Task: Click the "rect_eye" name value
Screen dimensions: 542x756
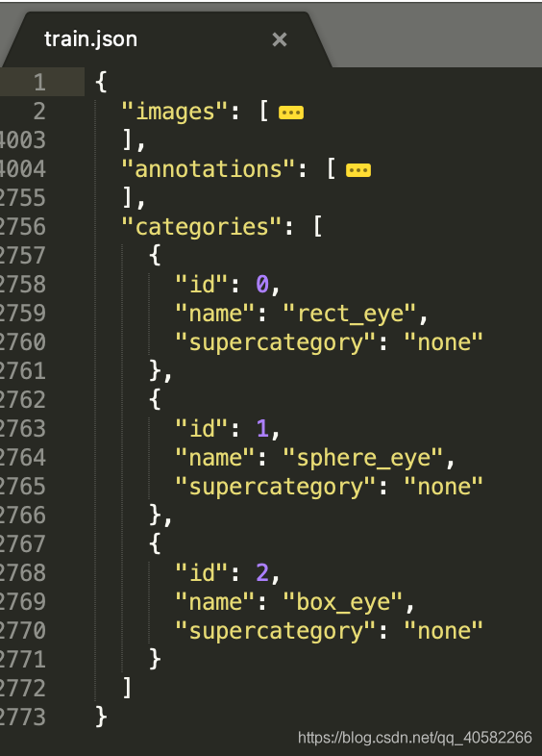Action: [x=349, y=314]
